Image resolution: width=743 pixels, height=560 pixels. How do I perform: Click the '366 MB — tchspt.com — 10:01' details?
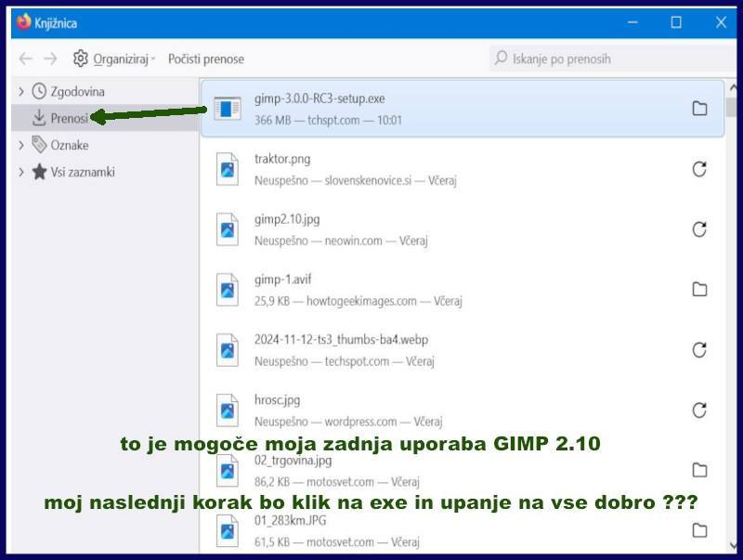[x=328, y=121]
